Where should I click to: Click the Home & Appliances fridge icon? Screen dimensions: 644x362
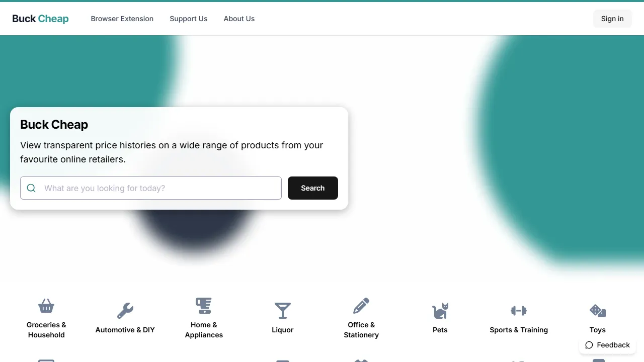(x=203, y=306)
